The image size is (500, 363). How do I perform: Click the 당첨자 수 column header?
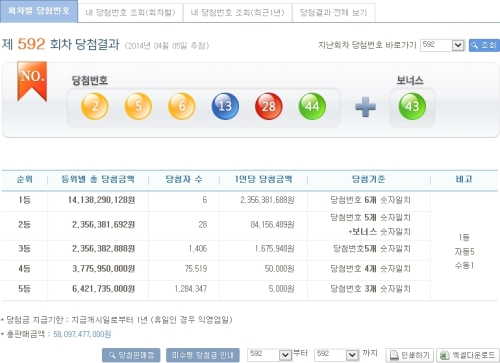pyautogui.click(x=184, y=179)
